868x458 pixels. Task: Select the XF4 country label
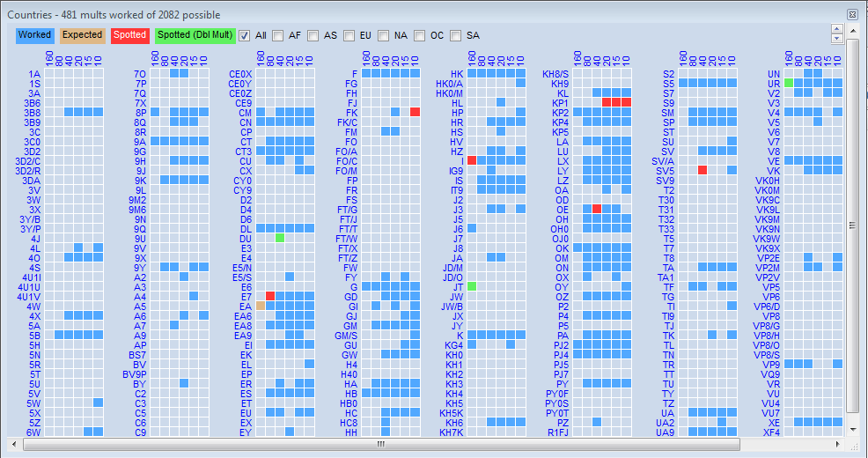coord(772,432)
